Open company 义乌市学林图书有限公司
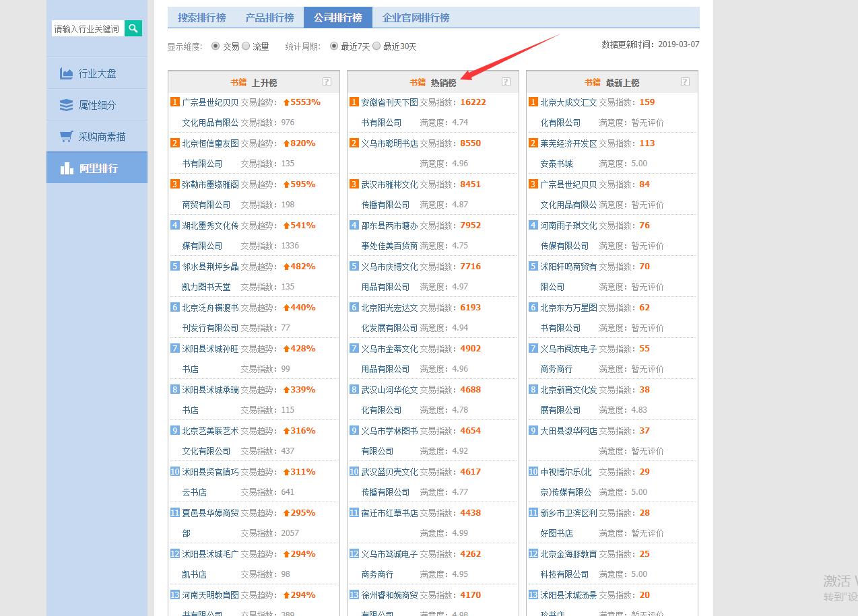Image resolution: width=858 pixels, height=616 pixels. pyautogui.click(x=389, y=441)
